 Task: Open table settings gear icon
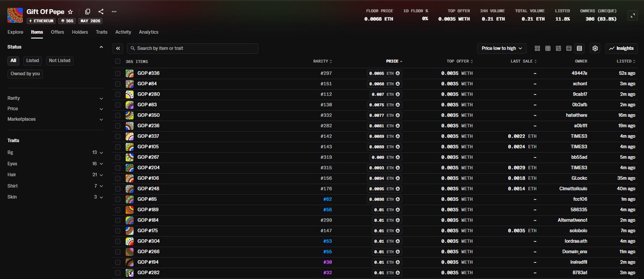click(x=595, y=48)
